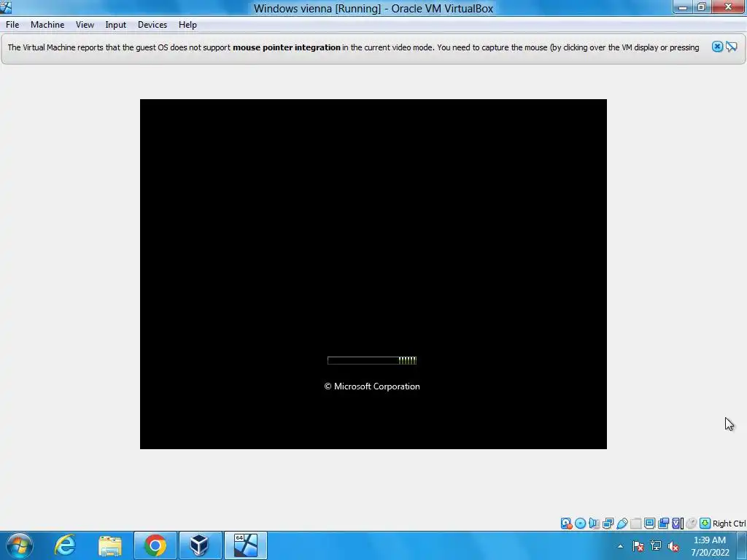Viewport: 747px width, 560px height.
Task: Open the Devices menu
Action: point(152,25)
